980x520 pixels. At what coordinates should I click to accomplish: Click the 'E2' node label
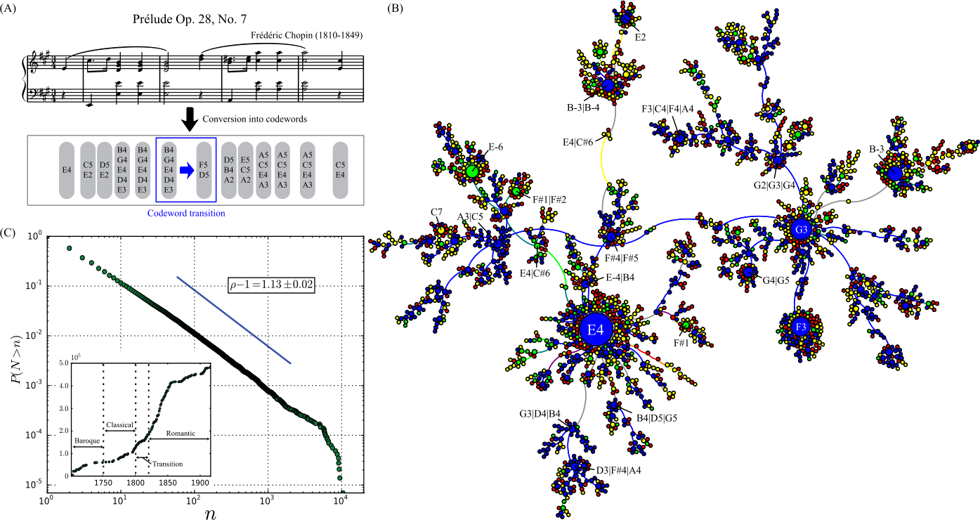(640, 37)
